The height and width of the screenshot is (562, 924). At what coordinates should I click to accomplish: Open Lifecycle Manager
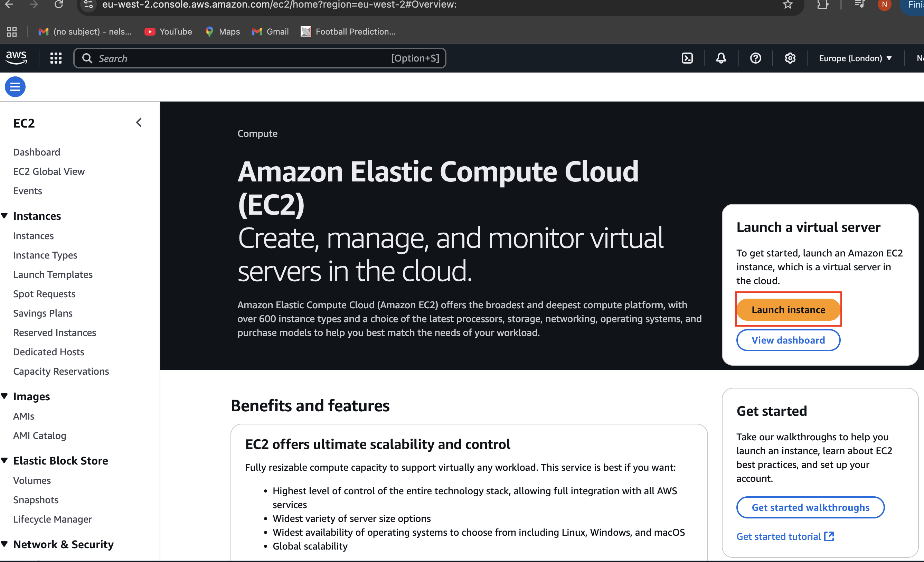[x=52, y=519]
